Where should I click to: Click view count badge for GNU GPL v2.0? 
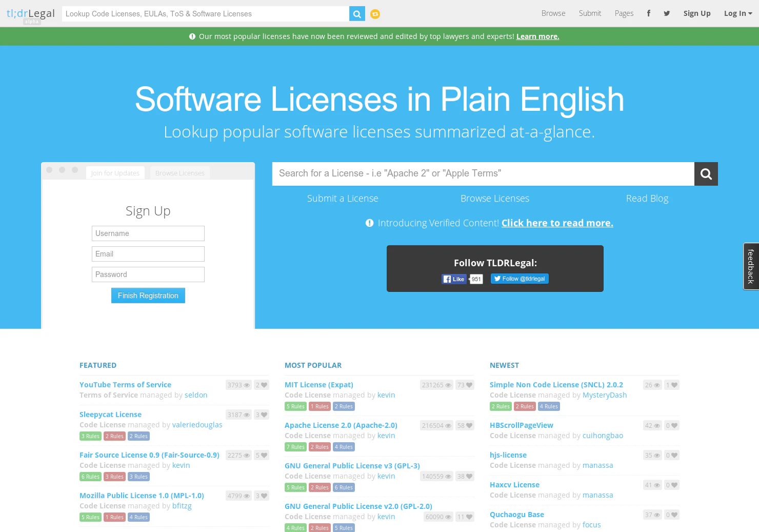[x=438, y=517]
